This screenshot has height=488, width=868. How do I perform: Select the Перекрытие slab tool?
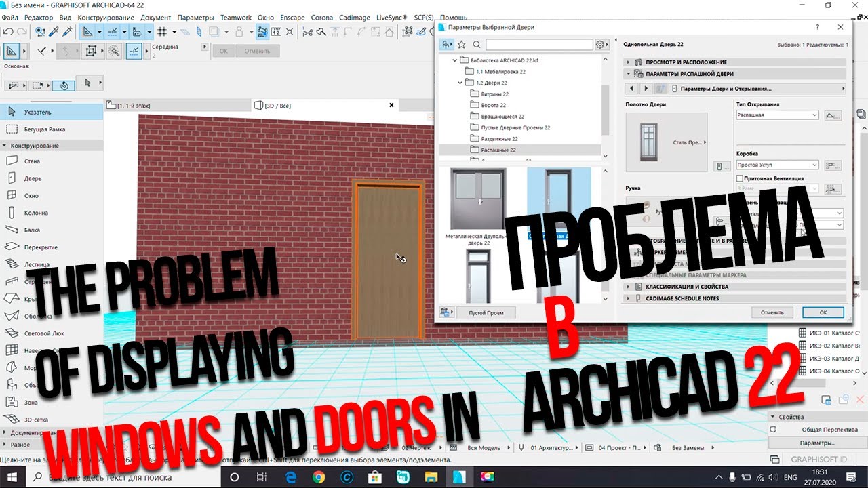point(52,247)
